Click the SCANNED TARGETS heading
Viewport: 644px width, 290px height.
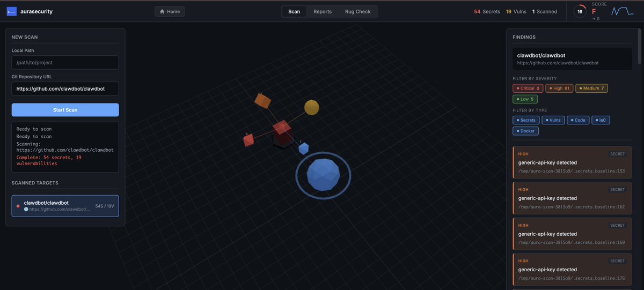point(35,183)
